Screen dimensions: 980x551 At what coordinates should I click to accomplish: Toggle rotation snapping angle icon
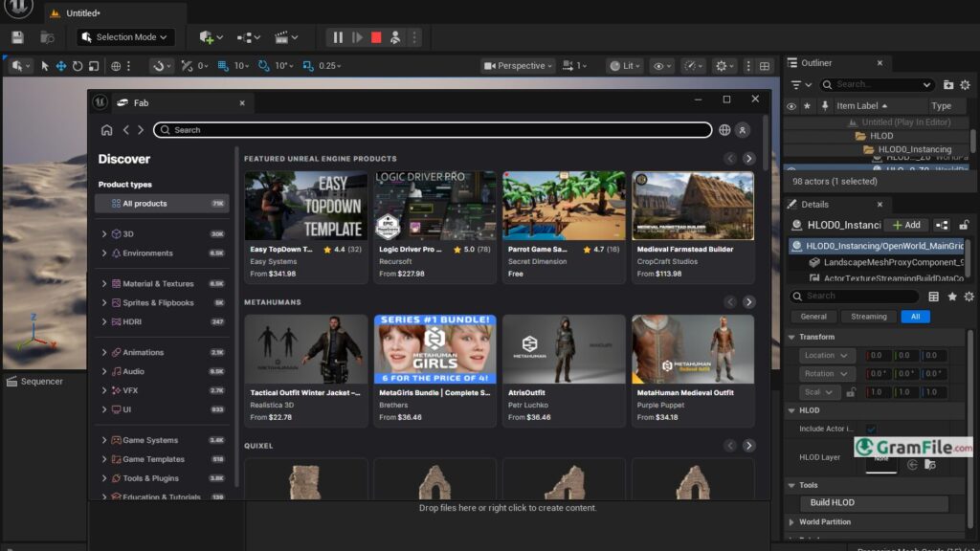264,66
